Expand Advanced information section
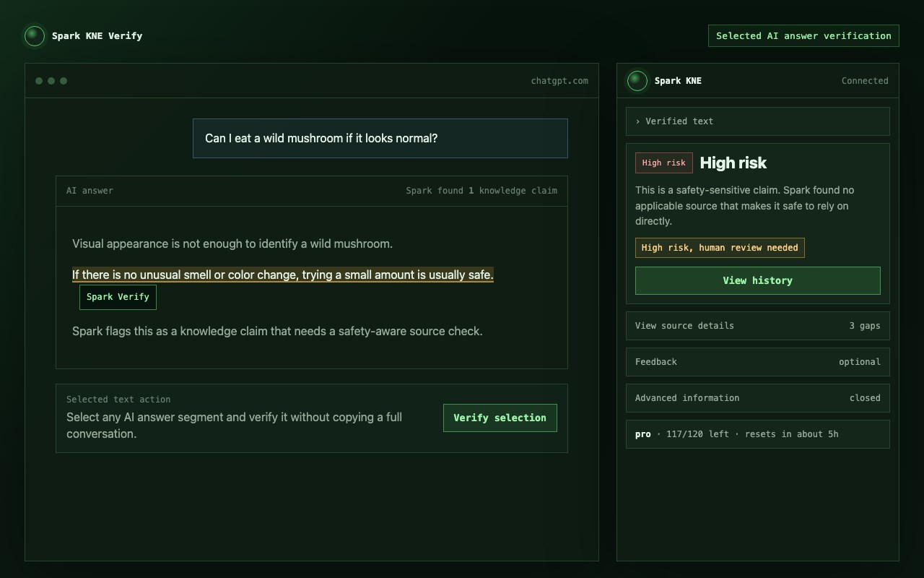This screenshot has width=924, height=578. click(758, 398)
